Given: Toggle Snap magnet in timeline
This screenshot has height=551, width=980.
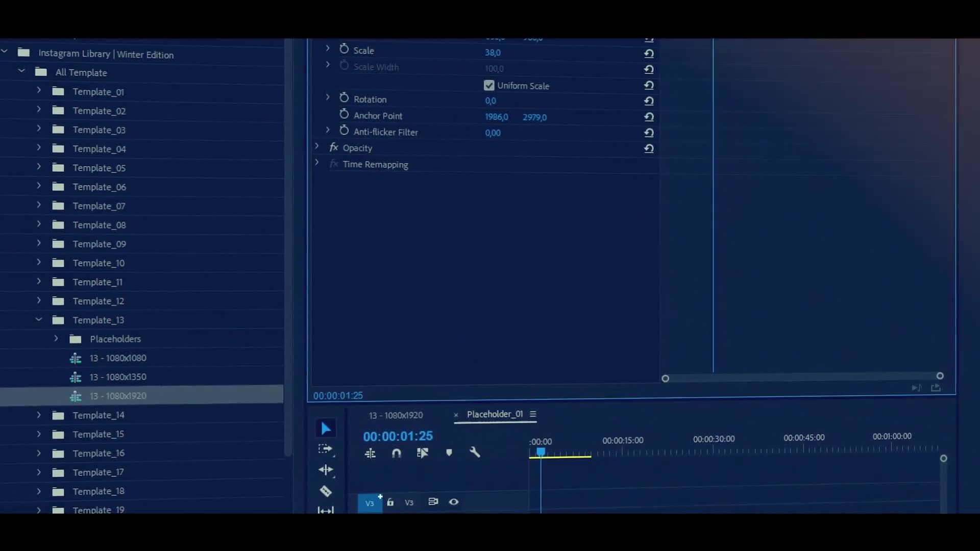Looking at the screenshot, I should (x=397, y=453).
